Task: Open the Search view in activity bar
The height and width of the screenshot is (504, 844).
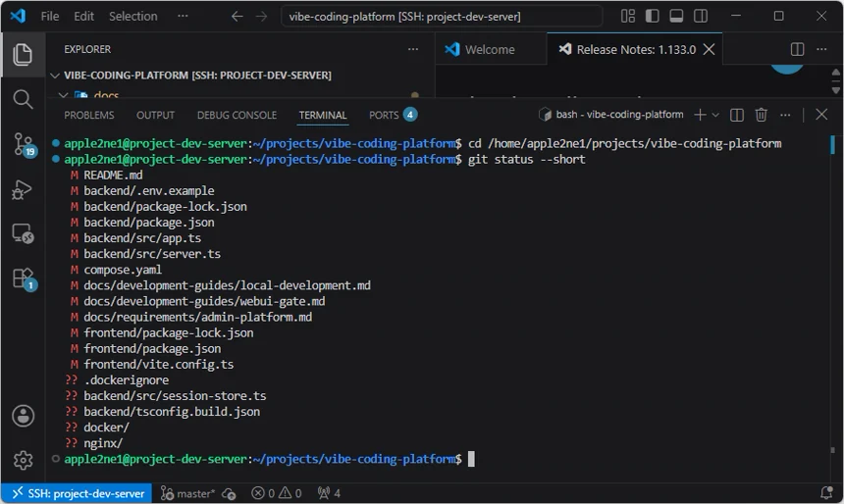Action: pos(22,99)
